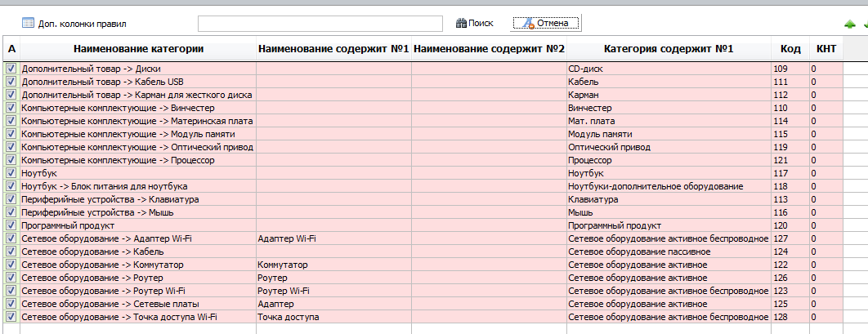Click the Отмена button
Screen dimensions: 868x334
click(546, 23)
